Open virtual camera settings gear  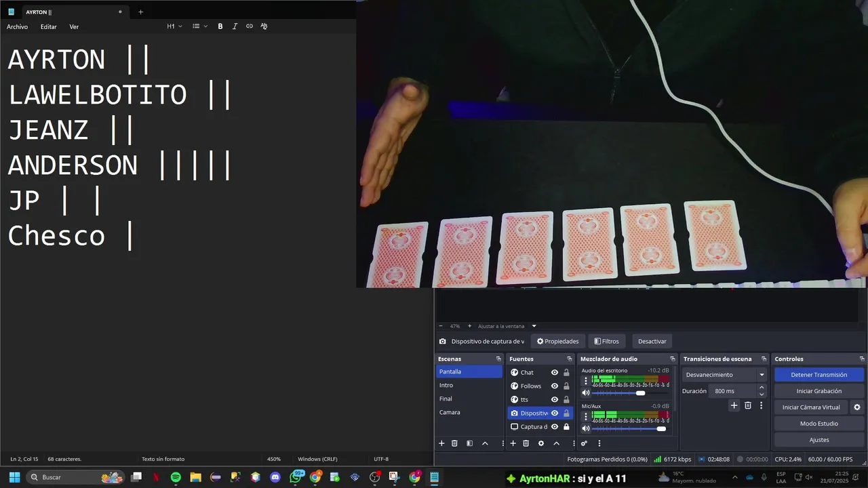[x=857, y=407]
